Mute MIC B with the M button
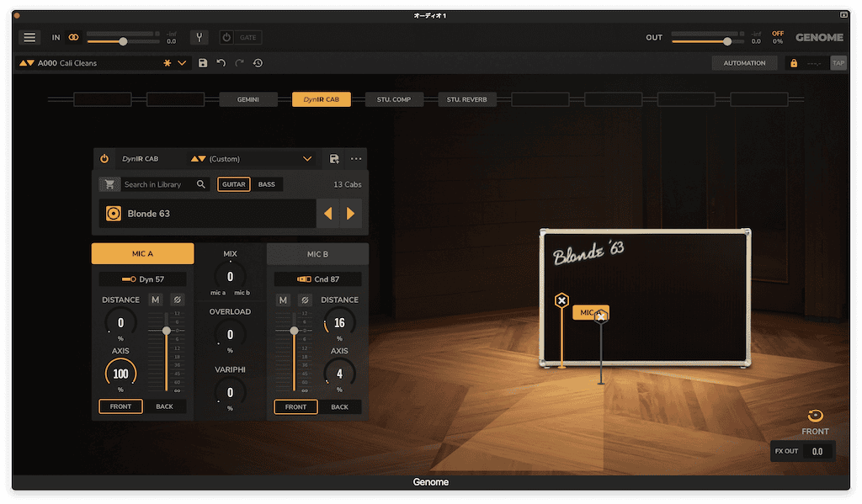 point(283,300)
